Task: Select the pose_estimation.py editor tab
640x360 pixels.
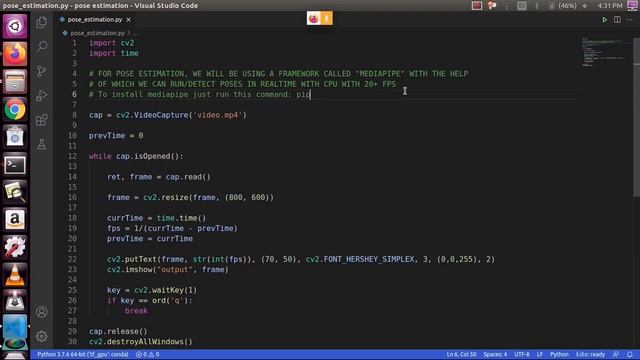Action: 95,20
